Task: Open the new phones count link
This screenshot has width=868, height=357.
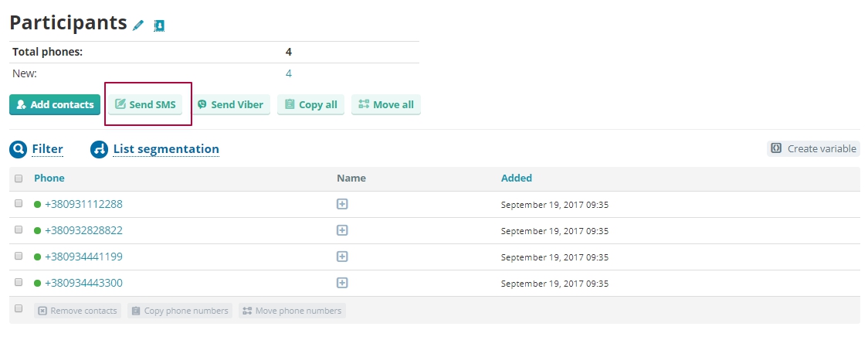Action: coord(289,73)
